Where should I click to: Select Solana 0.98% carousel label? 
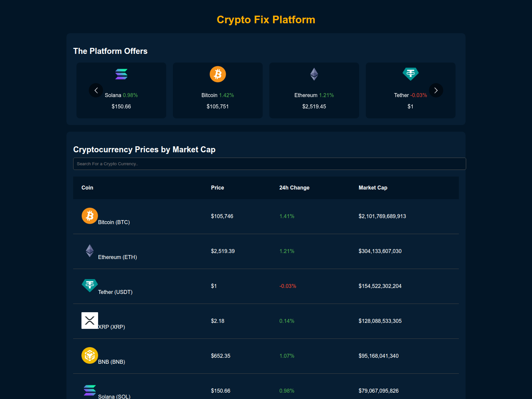[x=121, y=95]
